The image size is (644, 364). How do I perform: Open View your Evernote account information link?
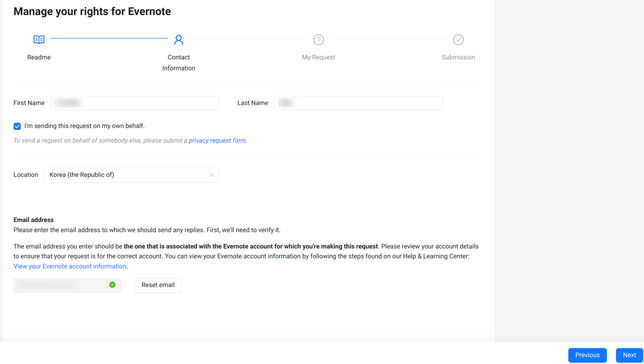tap(70, 266)
